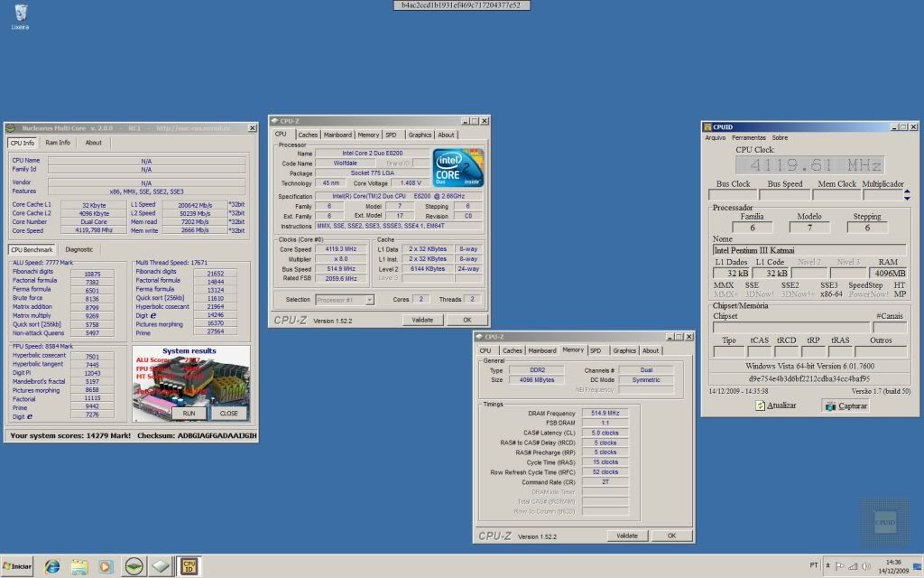Open Caches tab in lower CPU-Z window
Viewport: 924px width, 578px height.
(513, 351)
